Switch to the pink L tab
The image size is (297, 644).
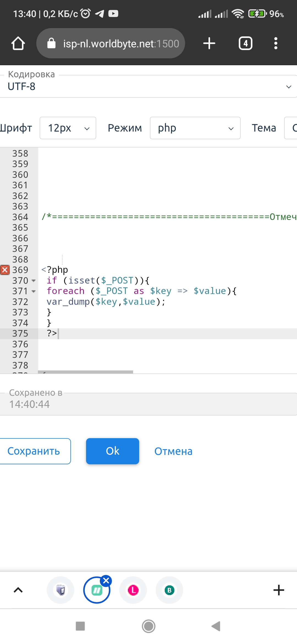(x=133, y=590)
